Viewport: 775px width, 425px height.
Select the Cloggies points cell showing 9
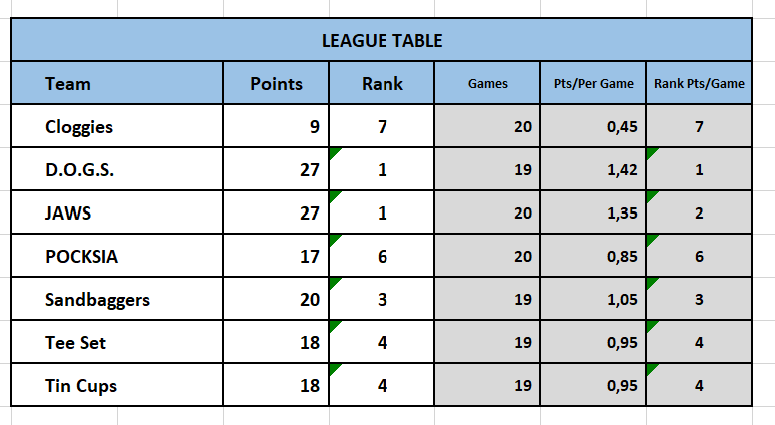point(276,127)
